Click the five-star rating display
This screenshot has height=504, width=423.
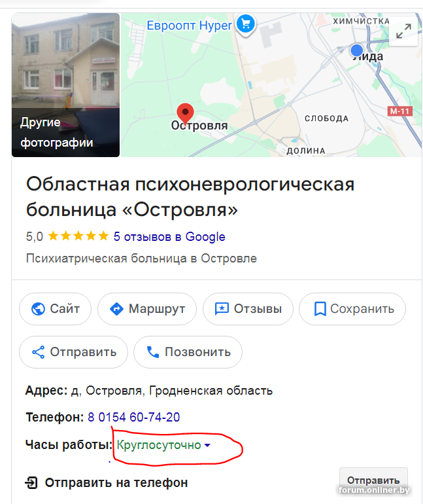[78, 236]
